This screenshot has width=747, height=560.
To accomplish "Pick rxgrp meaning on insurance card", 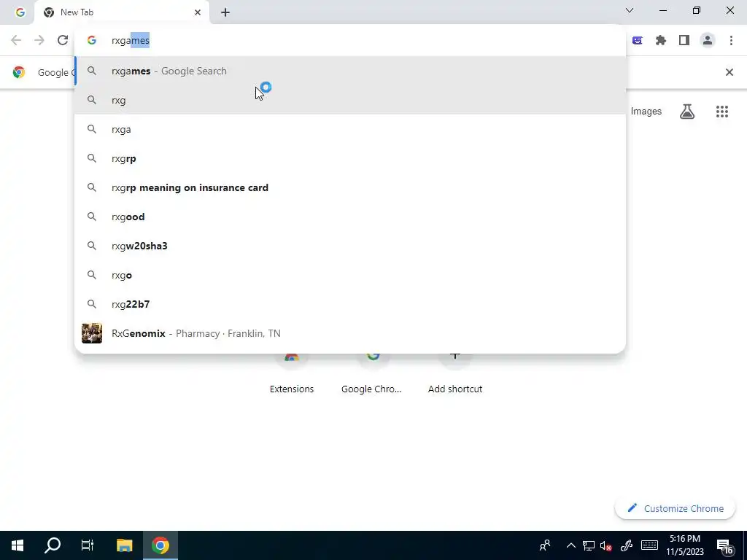I will pyautogui.click(x=350, y=187).
